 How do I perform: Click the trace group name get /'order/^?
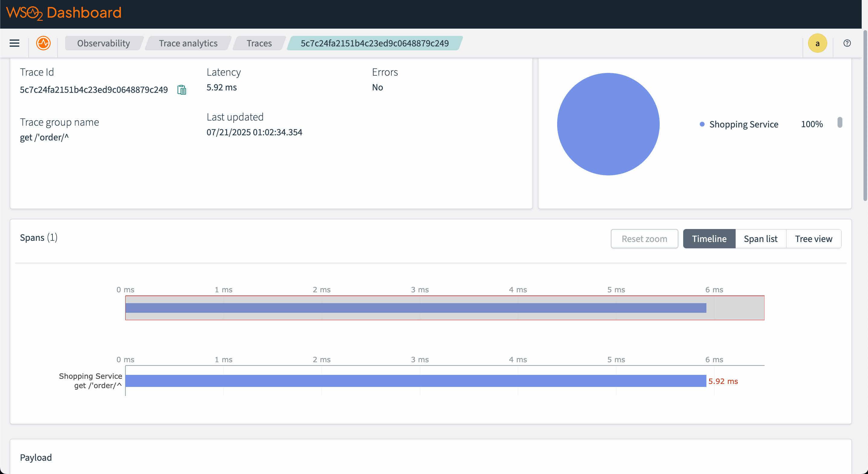[44, 137]
